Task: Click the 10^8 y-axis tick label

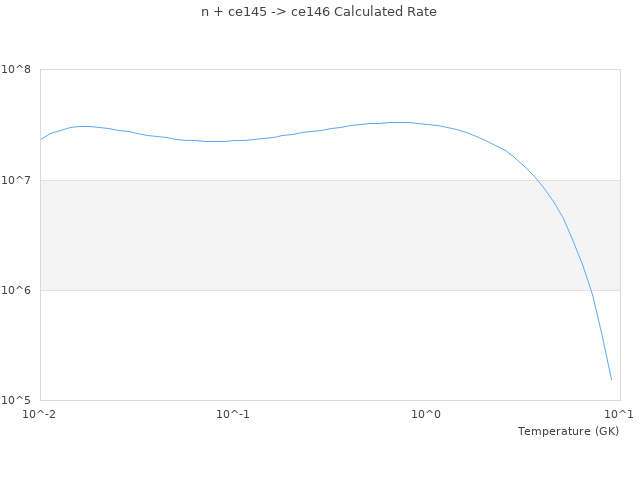Action: [x=17, y=70]
